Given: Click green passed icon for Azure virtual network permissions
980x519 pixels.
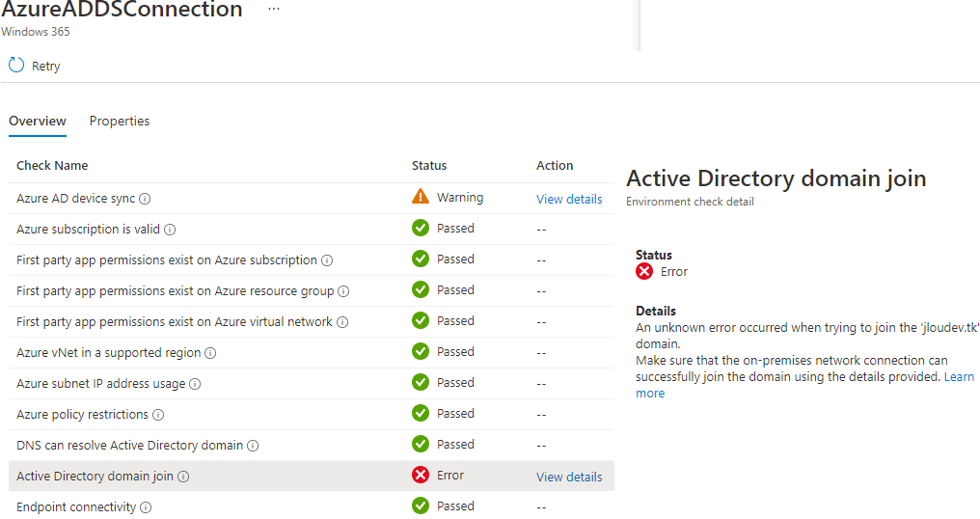Looking at the screenshot, I should point(421,320).
